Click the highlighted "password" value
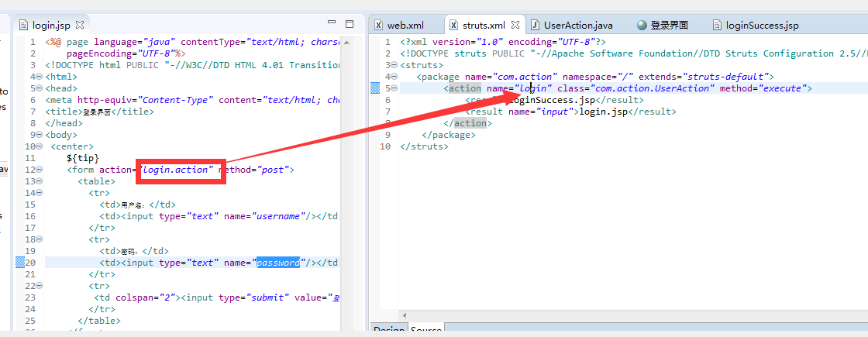The image size is (868, 337). [x=277, y=263]
